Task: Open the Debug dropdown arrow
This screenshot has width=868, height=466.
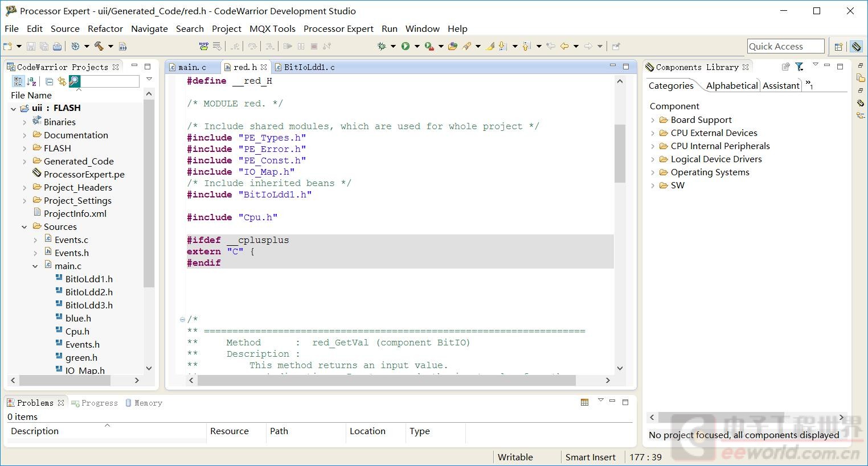Action: (393, 46)
